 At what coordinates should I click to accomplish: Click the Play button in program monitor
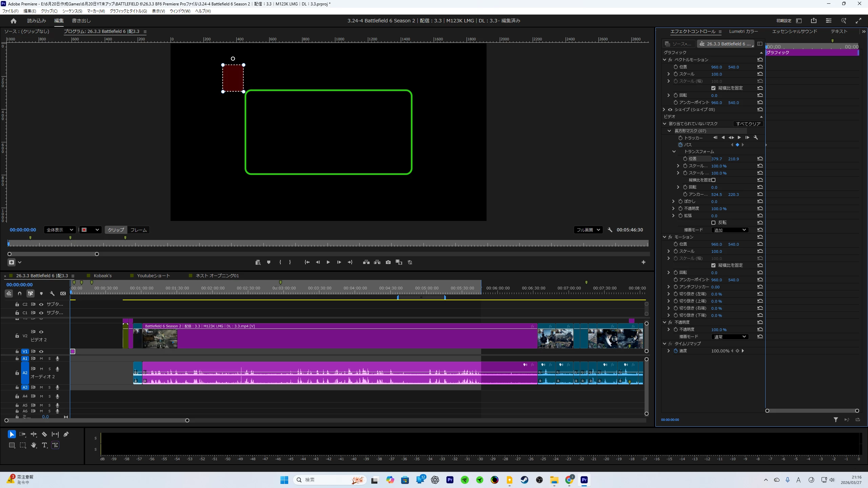point(328,262)
